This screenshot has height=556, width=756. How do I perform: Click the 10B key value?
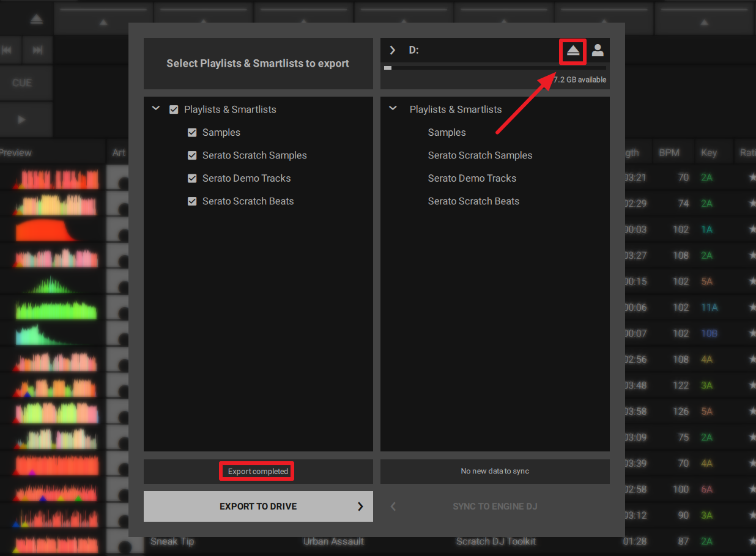[x=710, y=333]
